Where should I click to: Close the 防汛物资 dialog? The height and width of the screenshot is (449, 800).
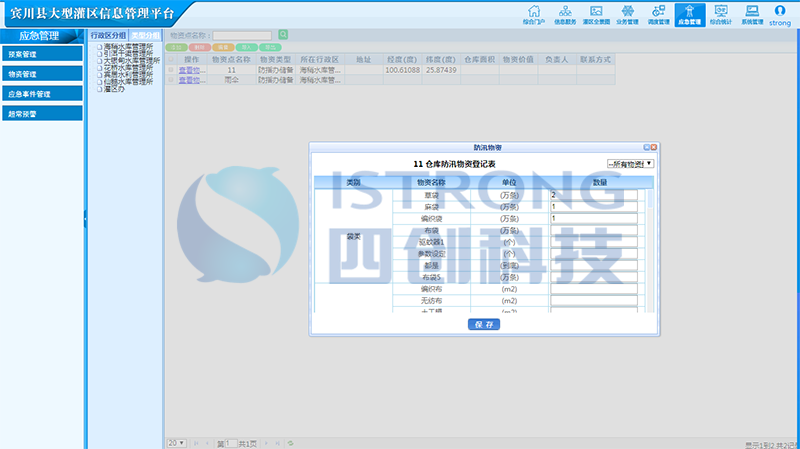tap(654, 147)
